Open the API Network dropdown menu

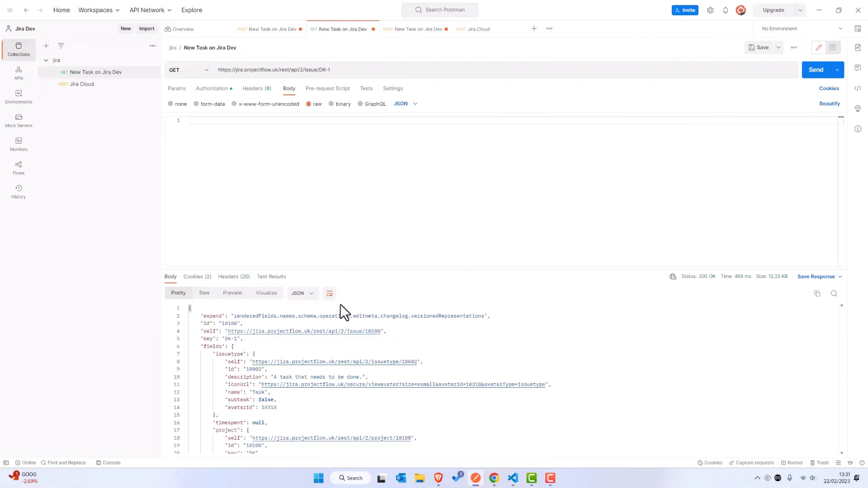coord(151,10)
